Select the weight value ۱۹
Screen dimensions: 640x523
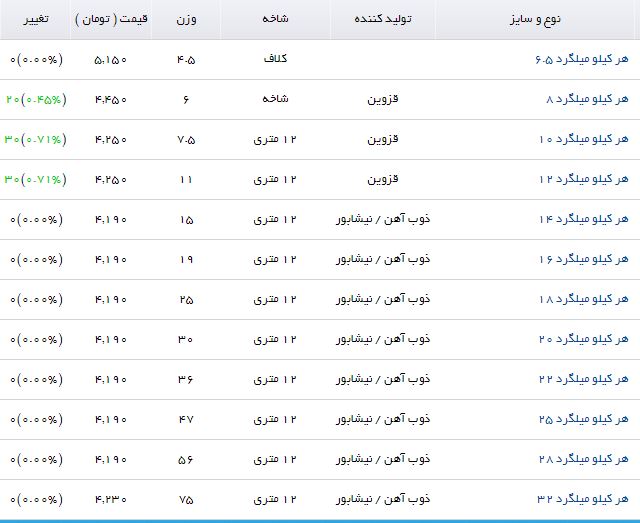pos(186,260)
